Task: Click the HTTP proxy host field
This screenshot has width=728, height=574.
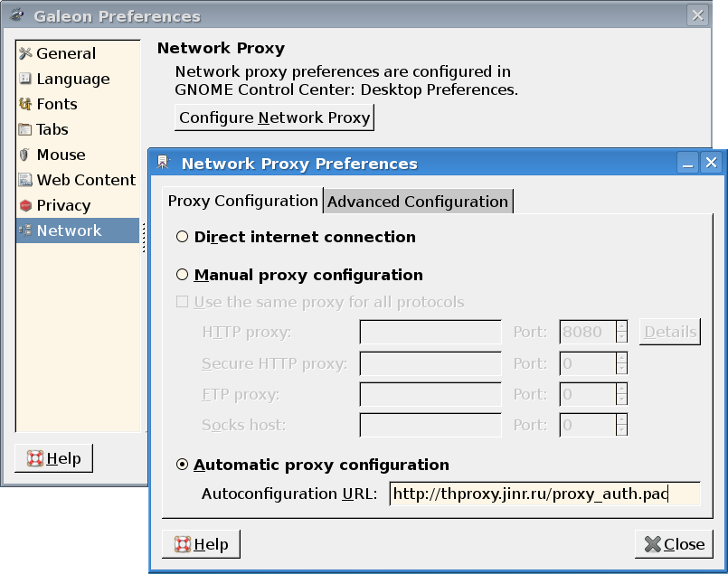Action: coord(430,332)
